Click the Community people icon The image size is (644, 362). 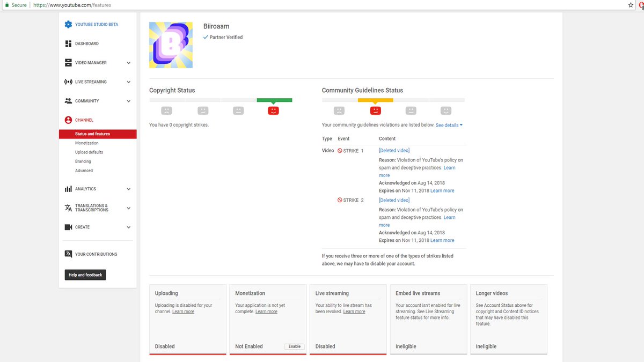point(68,101)
